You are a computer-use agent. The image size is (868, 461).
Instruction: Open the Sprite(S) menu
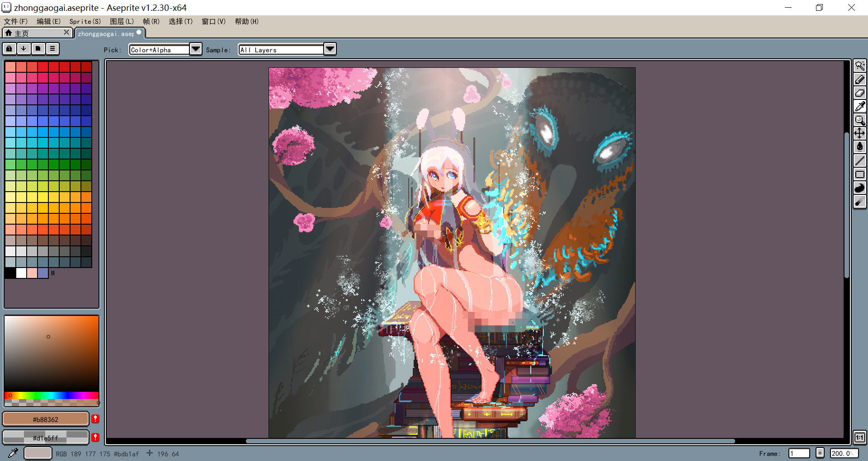click(x=85, y=21)
